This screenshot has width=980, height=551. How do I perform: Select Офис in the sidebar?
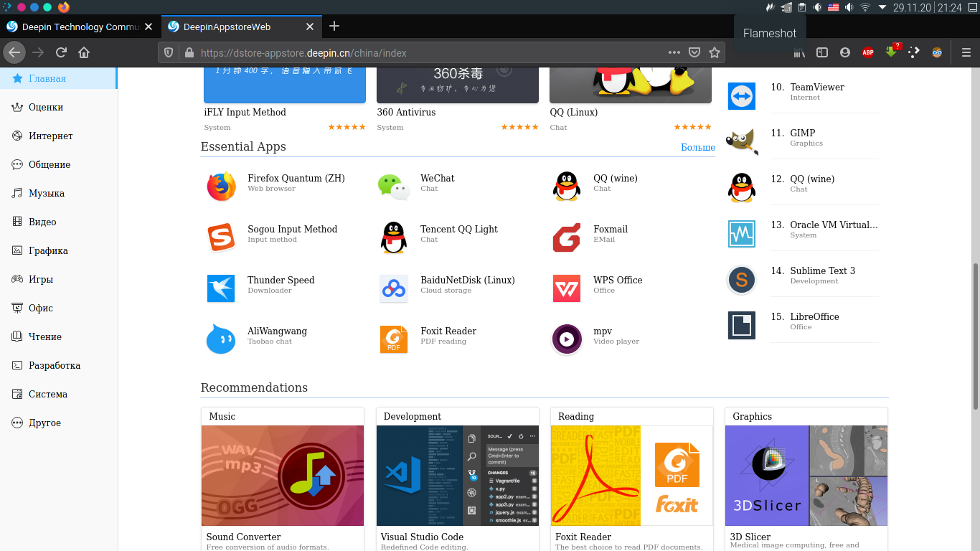pyautogui.click(x=58, y=308)
